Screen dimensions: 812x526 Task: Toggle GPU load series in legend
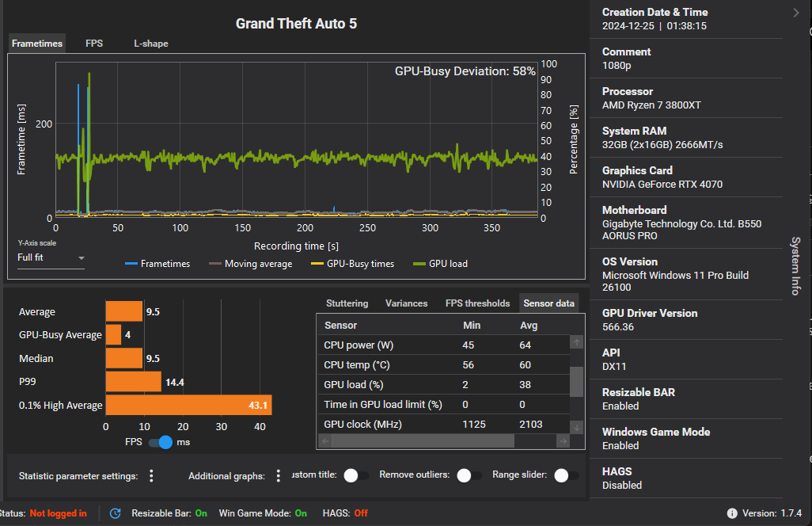tap(440, 264)
